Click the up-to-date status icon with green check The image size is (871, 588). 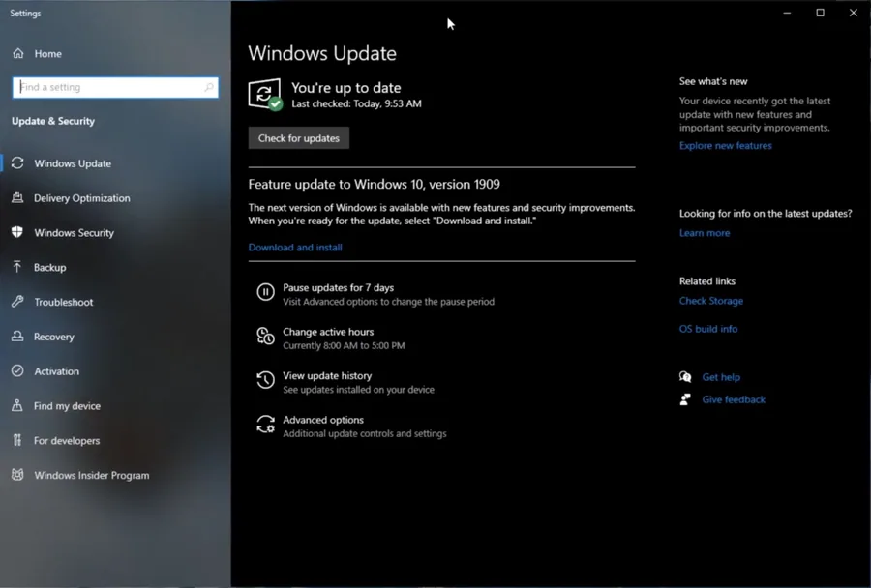pos(265,95)
